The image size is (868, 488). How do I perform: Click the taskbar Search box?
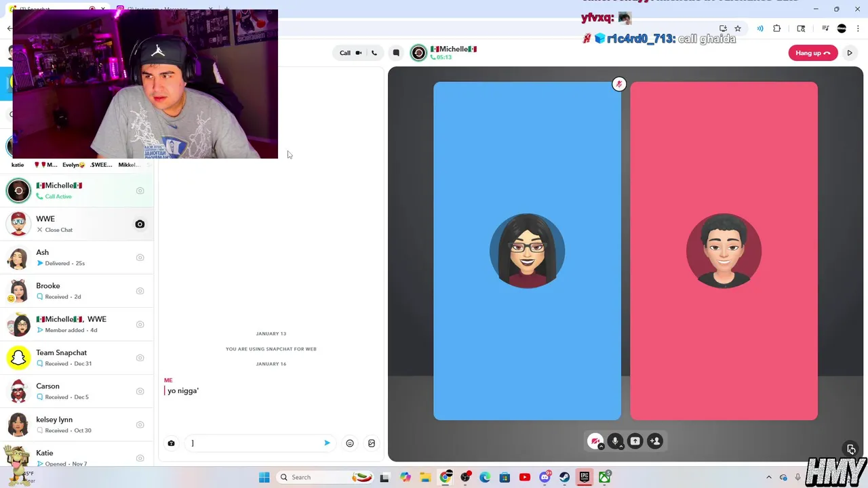(325, 477)
